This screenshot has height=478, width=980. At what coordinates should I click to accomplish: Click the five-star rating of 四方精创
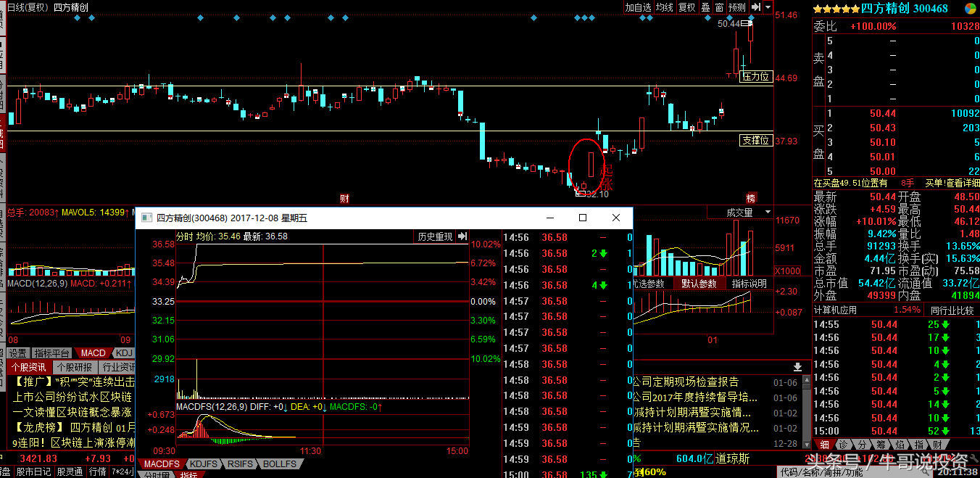click(x=836, y=8)
